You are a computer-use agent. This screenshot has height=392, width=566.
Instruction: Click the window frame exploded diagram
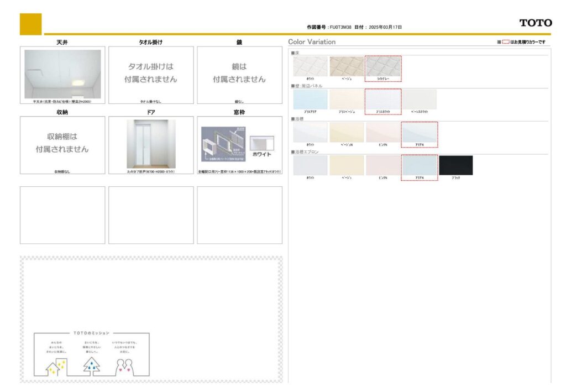pyautogui.click(x=224, y=145)
